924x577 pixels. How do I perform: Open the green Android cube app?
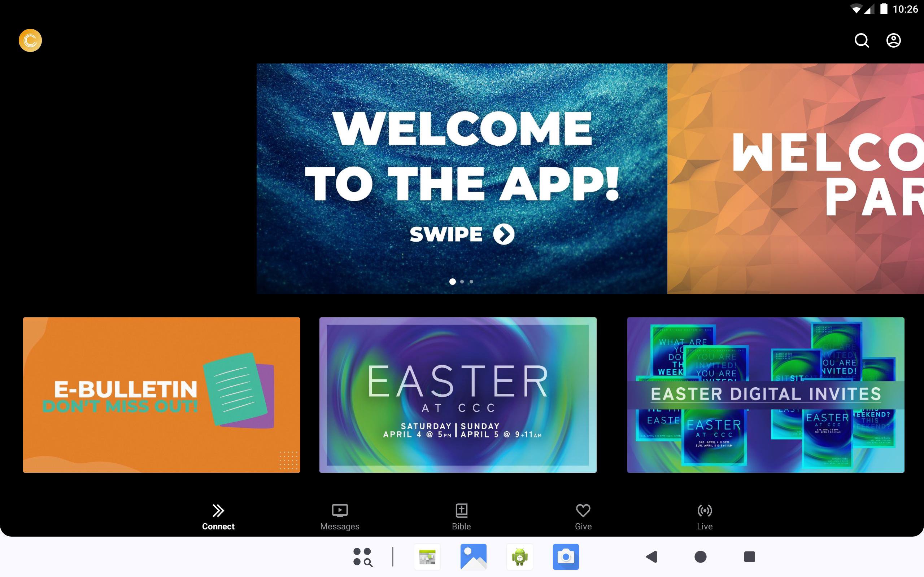(519, 557)
